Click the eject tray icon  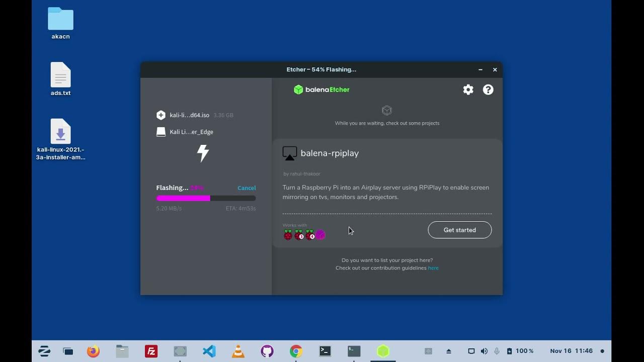tap(449, 351)
